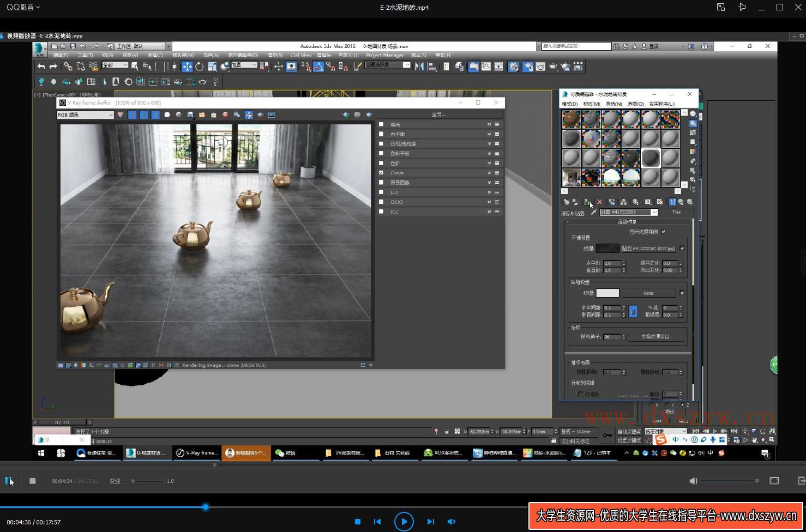Click the QQ player volume slider
This screenshot has height=532, width=806.
click(x=728, y=481)
